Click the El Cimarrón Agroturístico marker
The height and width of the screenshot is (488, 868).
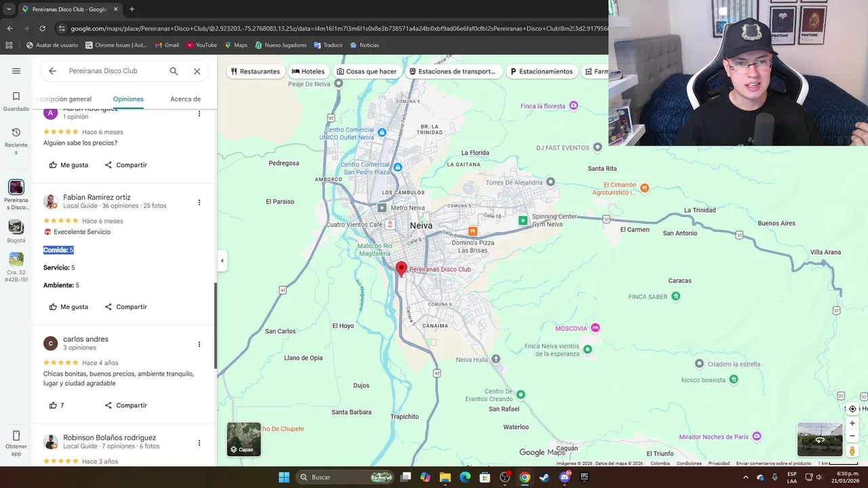(644, 188)
